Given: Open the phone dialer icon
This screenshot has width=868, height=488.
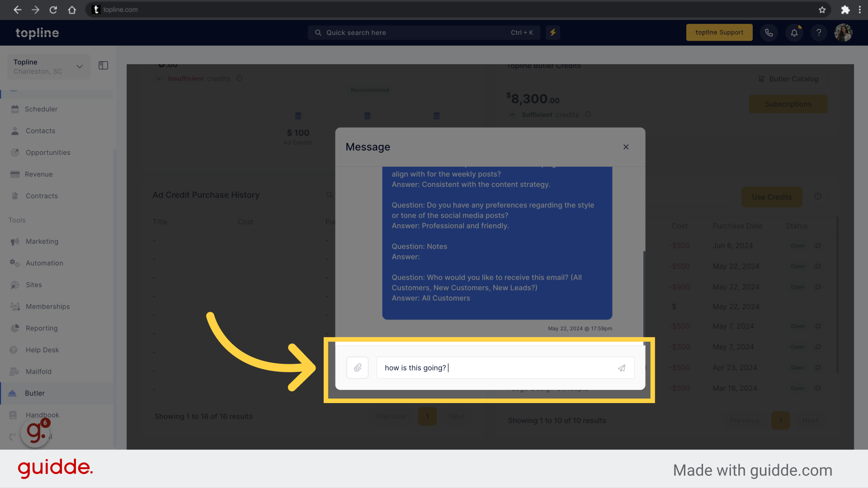Looking at the screenshot, I should click(769, 33).
